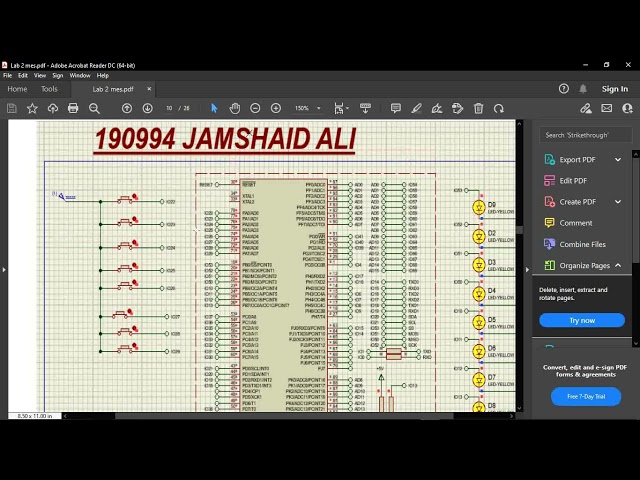Click the tools search field

pos(586,135)
